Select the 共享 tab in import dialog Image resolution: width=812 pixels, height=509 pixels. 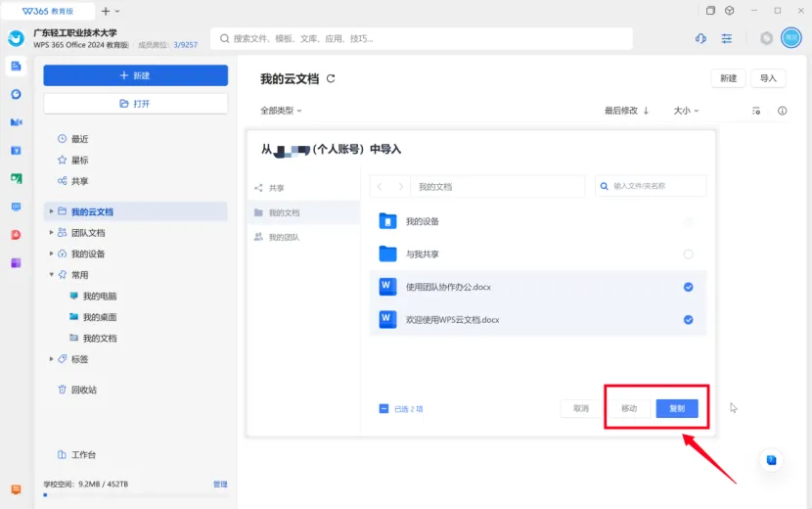pyautogui.click(x=304, y=188)
